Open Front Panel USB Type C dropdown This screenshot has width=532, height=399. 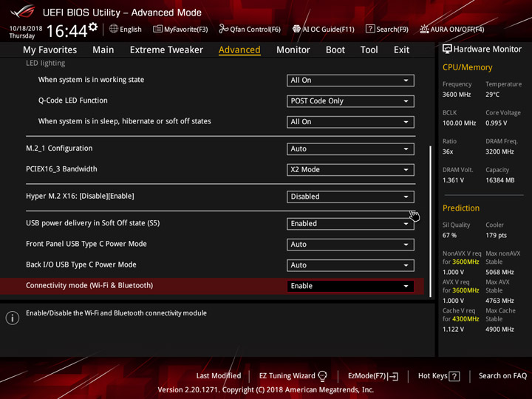(x=350, y=245)
